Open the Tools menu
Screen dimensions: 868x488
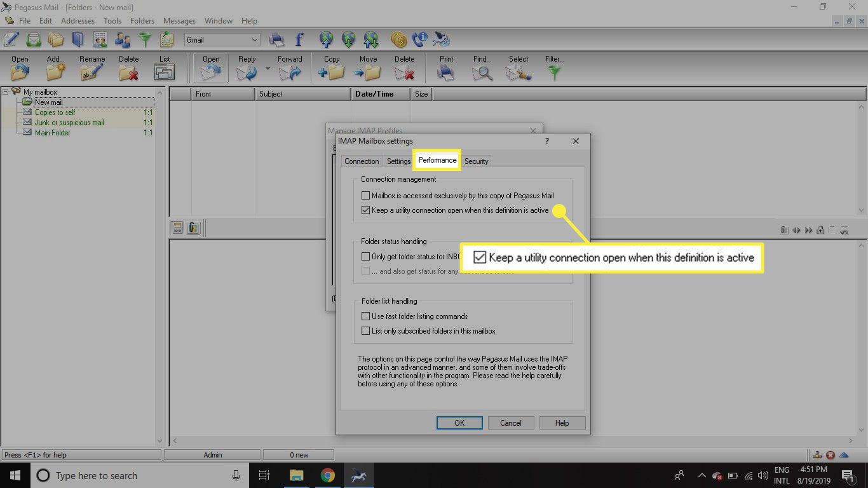pyautogui.click(x=112, y=21)
